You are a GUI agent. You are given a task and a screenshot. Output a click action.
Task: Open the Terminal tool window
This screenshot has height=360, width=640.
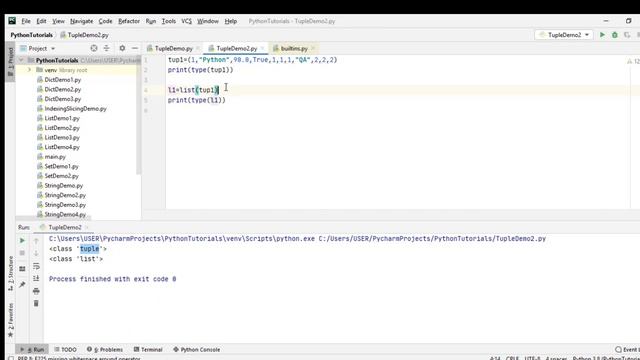pyautogui.click(x=148, y=350)
